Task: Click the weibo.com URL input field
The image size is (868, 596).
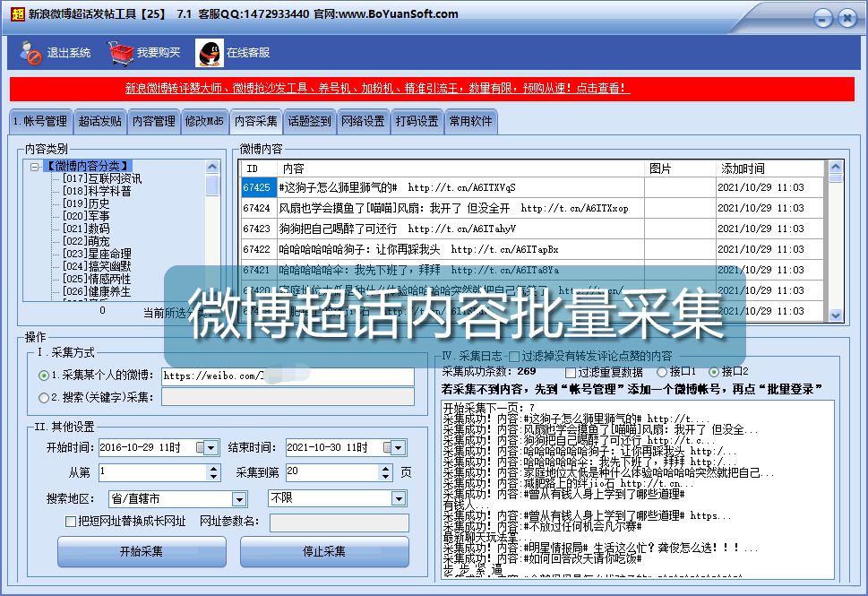Action: [x=288, y=376]
